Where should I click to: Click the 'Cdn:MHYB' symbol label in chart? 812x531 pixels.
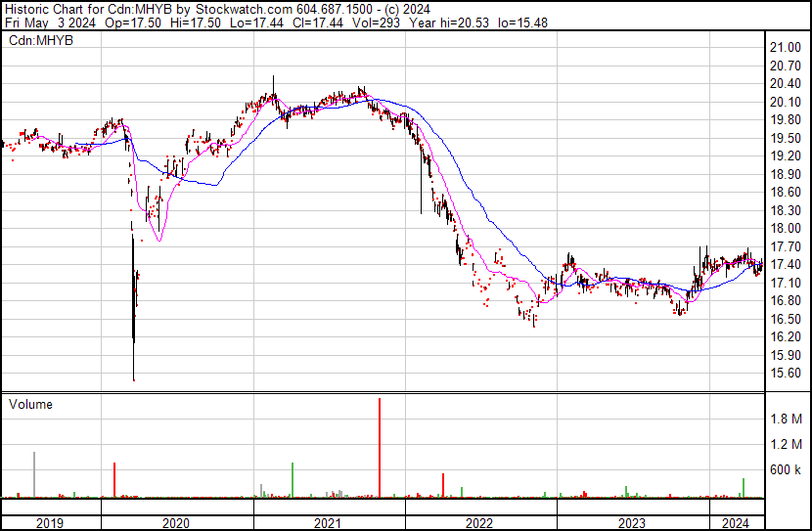[41, 40]
